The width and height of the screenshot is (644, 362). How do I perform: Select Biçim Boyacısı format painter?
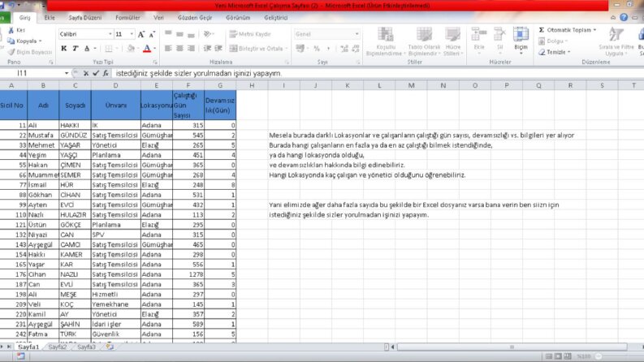[30, 52]
